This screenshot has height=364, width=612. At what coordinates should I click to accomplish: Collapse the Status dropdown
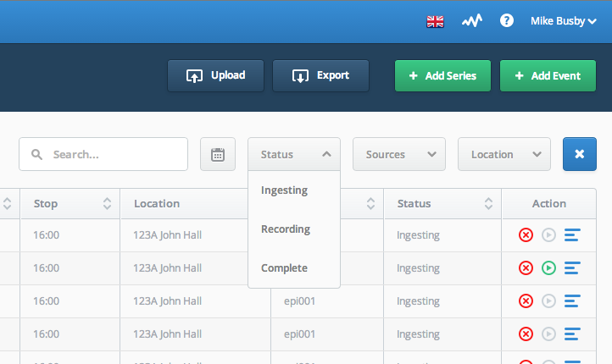(294, 154)
